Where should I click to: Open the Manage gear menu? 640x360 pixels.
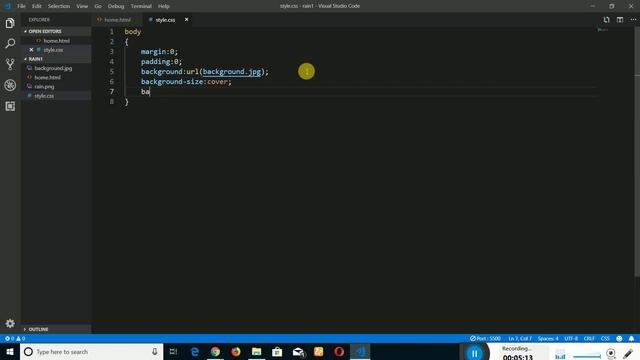point(10,323)
